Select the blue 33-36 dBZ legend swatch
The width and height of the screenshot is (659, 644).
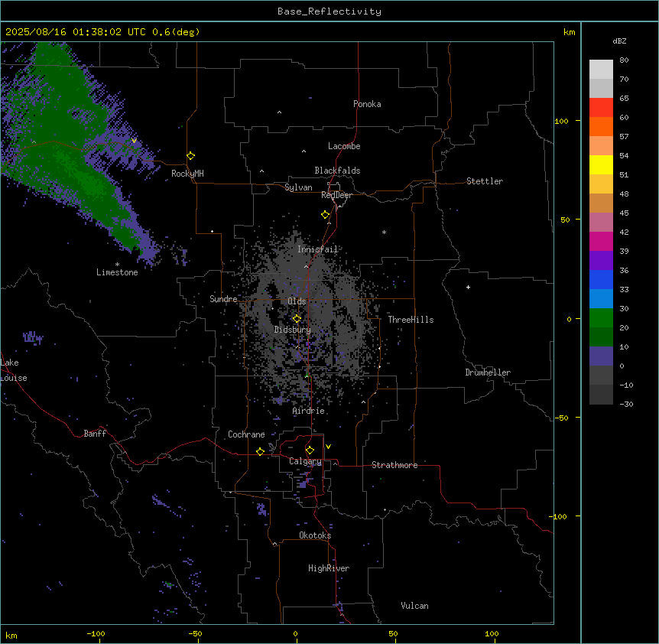pyautogui.click(x=601, y=279)
